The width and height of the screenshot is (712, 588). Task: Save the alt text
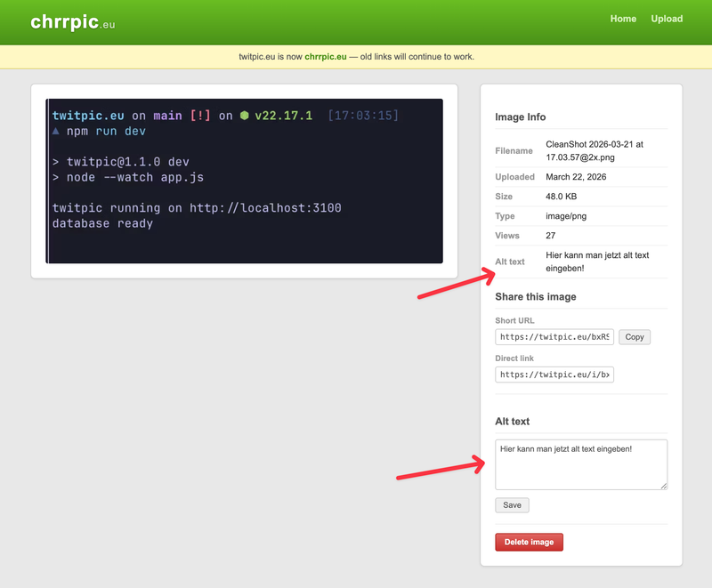[x=512, y=505]
